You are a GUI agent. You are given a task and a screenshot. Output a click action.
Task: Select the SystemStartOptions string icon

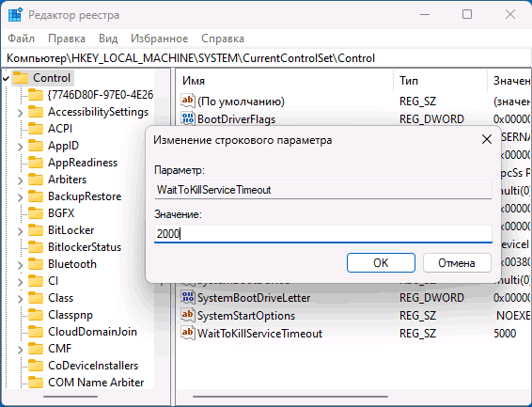[188, 315]
